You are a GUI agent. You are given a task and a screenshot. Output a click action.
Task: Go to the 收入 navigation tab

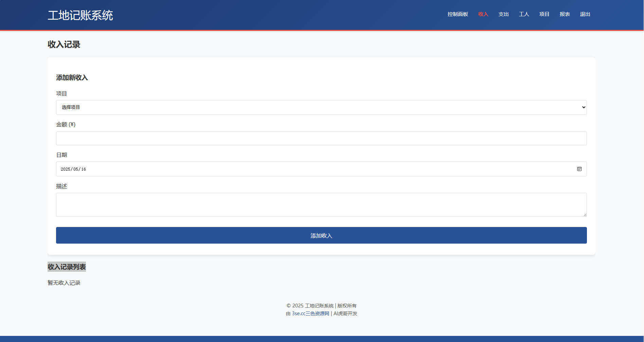(483, 14)
